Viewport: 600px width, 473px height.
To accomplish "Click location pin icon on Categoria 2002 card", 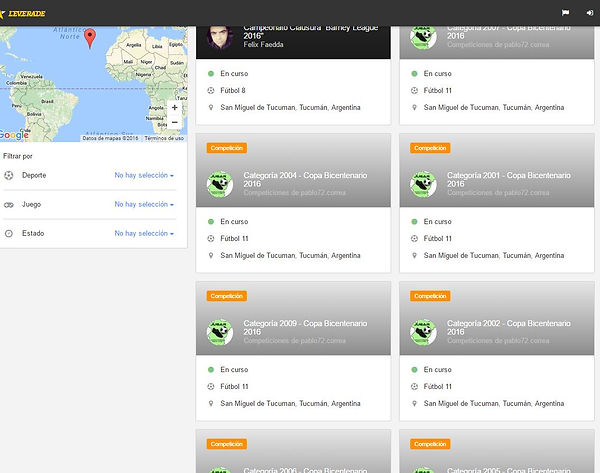I will [414, 403].
